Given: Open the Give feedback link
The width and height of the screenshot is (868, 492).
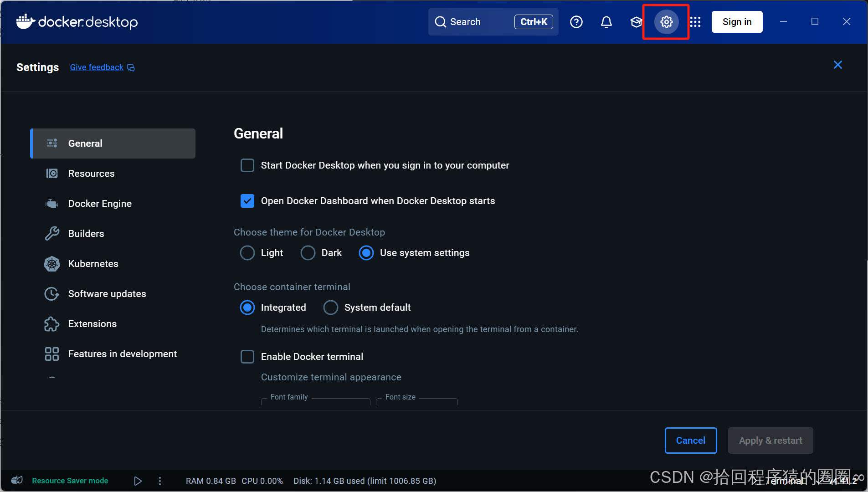Looking at the screenshot, I should 97,67.
